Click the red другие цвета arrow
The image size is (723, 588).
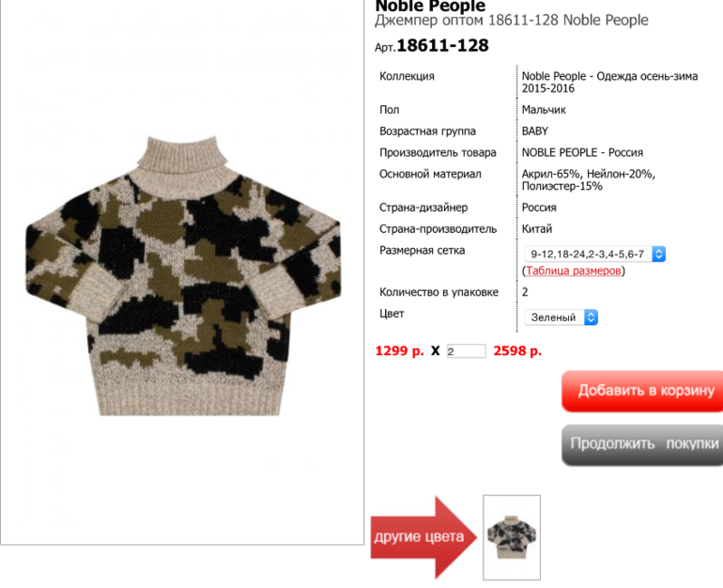423,537
